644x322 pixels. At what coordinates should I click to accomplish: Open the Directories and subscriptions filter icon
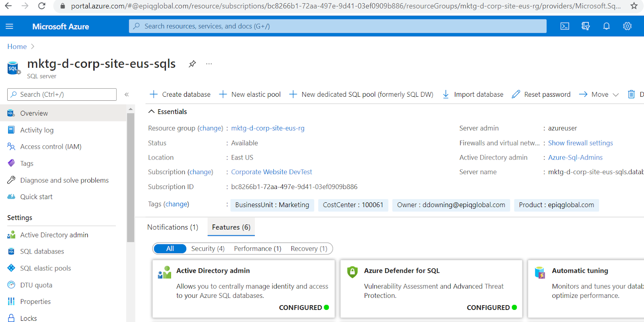coord(586,26)
